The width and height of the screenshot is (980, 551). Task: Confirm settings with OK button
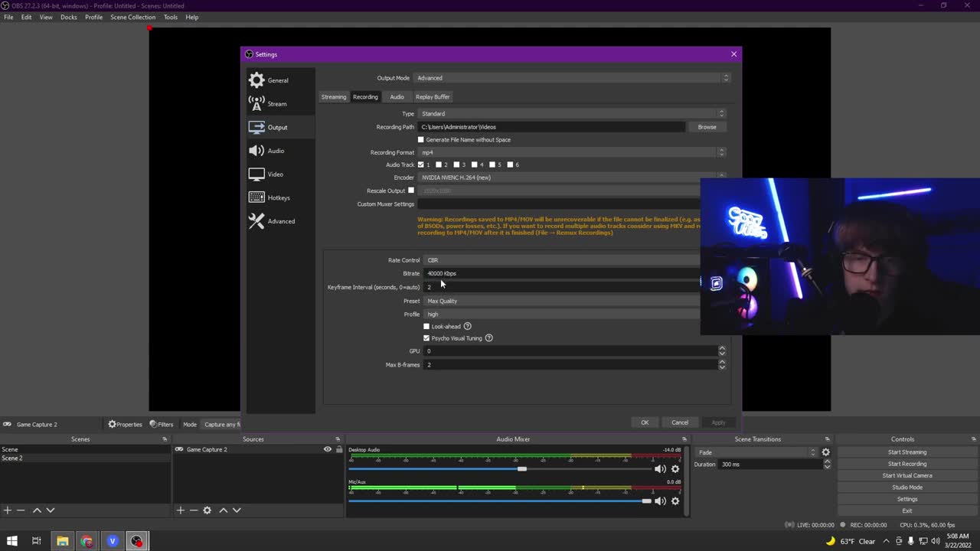click(645, 422)
